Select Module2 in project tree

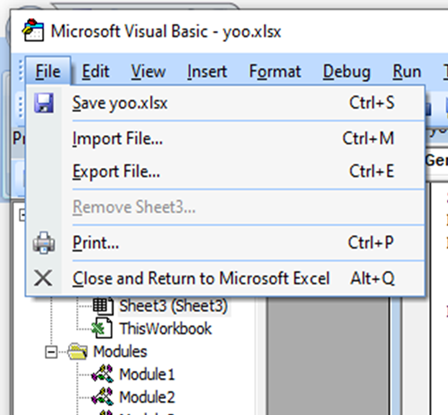point(147,397)
